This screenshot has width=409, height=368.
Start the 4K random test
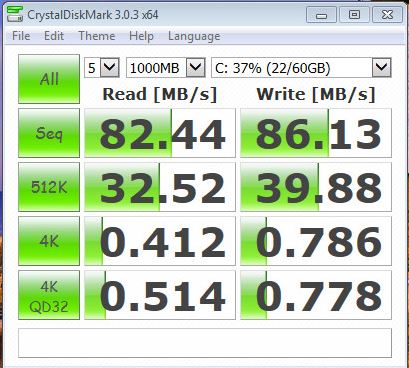tap(49, 241)
